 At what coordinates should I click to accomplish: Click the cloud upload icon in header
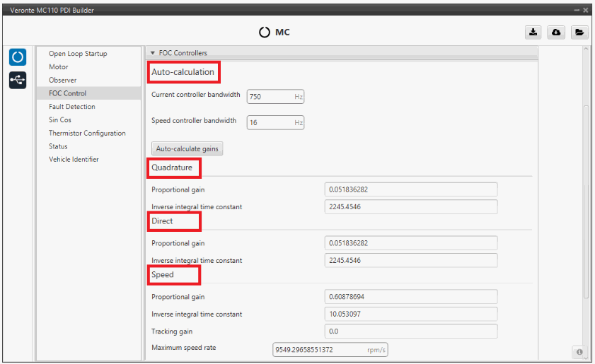tap(556, 33)
